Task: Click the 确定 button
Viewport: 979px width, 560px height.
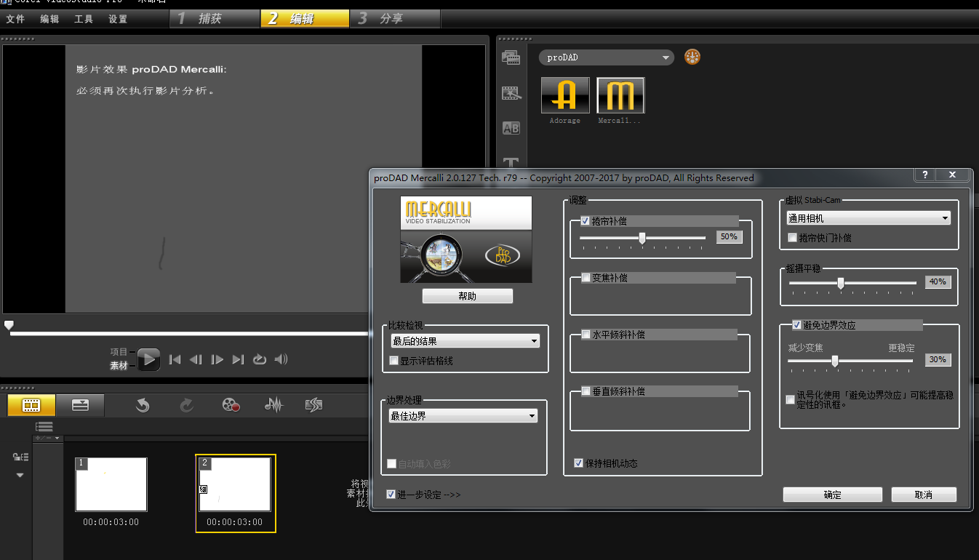Action: 832,495
